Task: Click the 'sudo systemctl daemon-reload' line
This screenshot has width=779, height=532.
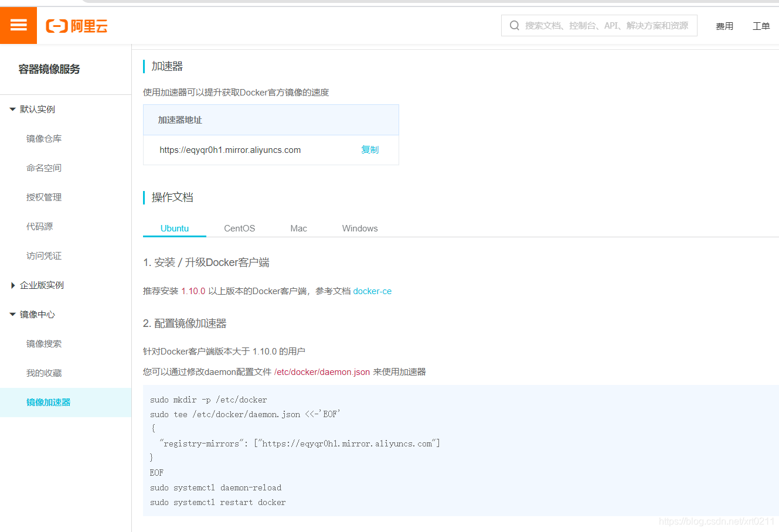Action: [216, 487]
